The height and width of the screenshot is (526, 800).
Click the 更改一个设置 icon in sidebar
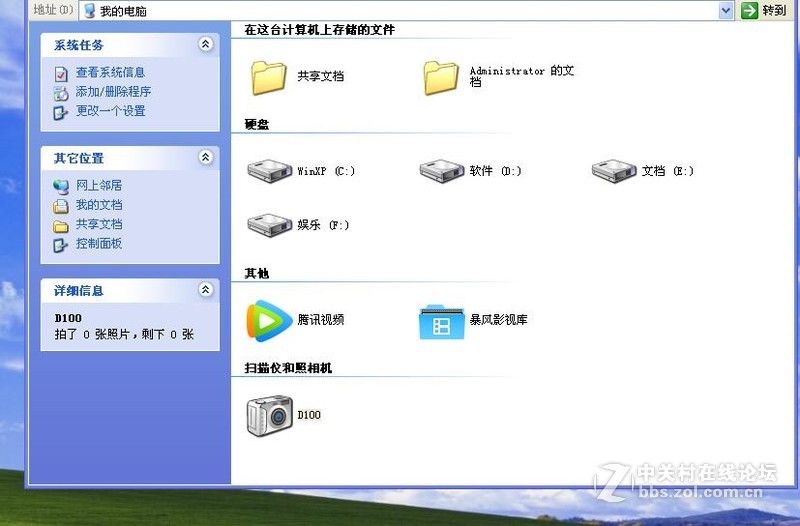click(61, 112)
